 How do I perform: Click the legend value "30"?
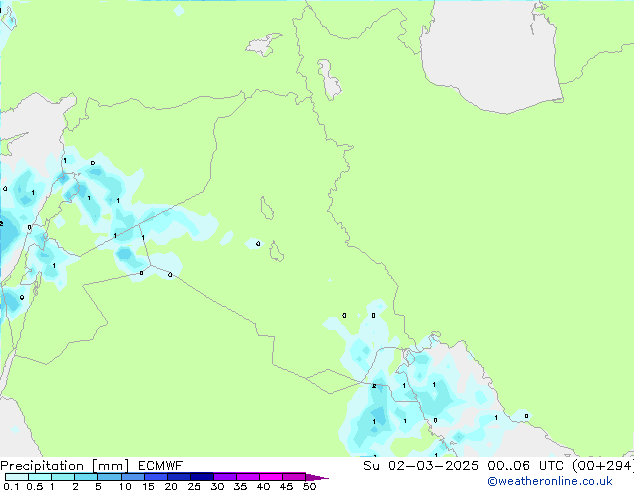(217, 486)
